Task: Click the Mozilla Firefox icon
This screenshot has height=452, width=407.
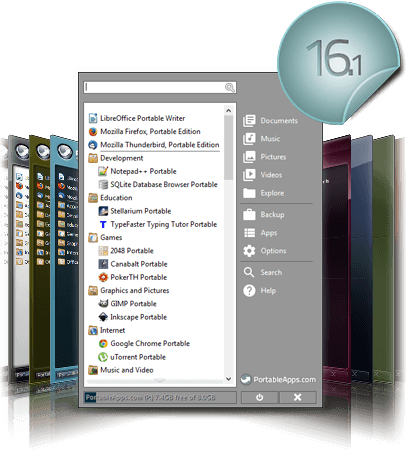Action: click(x=93, y=131)
